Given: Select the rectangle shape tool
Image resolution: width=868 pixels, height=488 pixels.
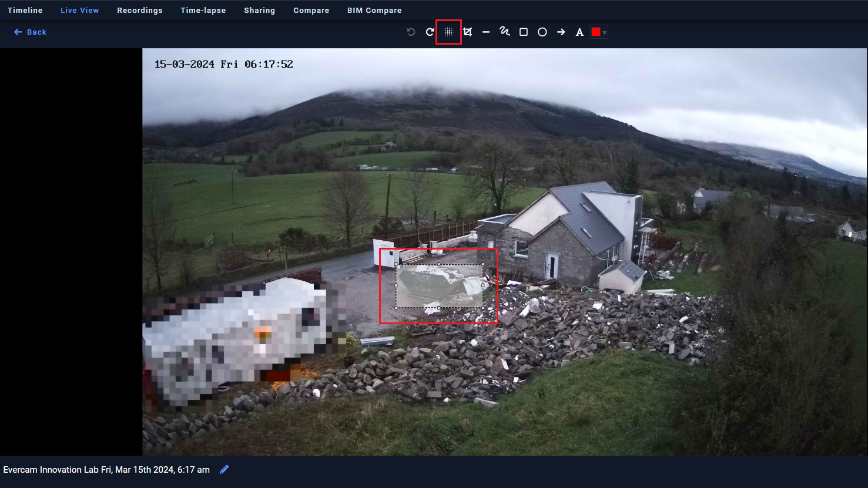Looking at the screenshot, I should 524,32.
